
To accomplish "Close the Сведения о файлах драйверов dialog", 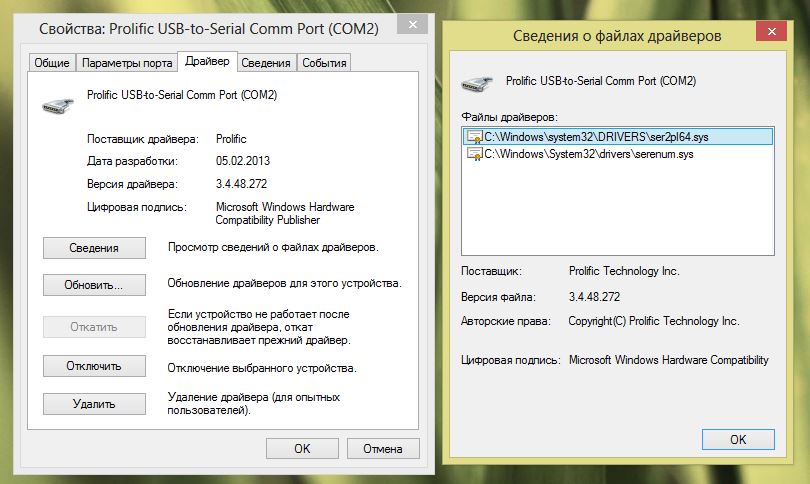I will click(x=771, y=31).
